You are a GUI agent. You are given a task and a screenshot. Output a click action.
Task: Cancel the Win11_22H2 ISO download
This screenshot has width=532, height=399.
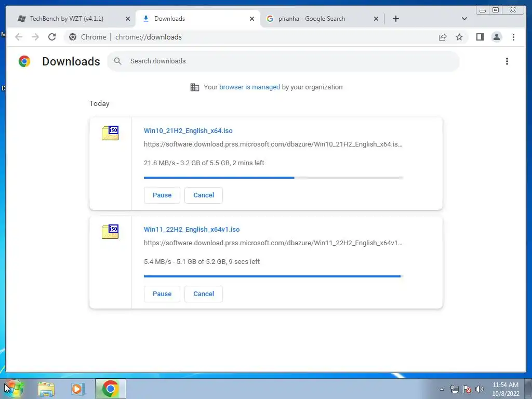click(204, 294)
